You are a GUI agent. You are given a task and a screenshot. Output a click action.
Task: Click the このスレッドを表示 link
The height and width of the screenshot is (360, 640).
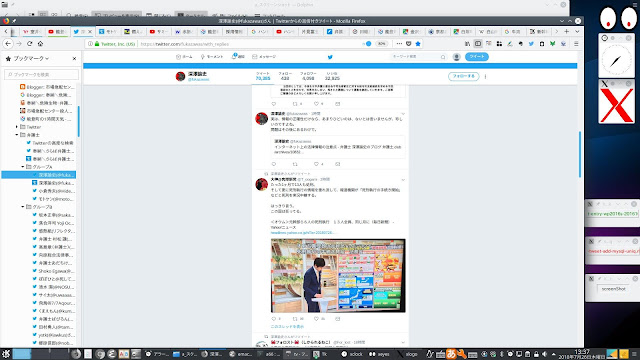287,327
